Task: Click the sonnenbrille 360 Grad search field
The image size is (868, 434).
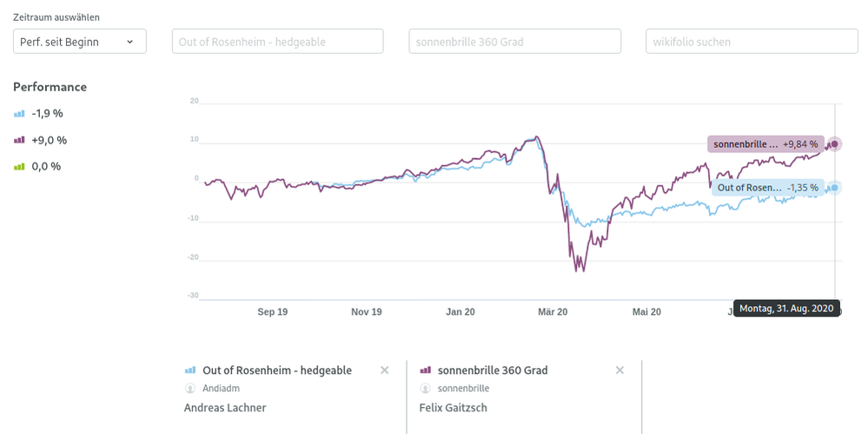Action: click(514, 41)
